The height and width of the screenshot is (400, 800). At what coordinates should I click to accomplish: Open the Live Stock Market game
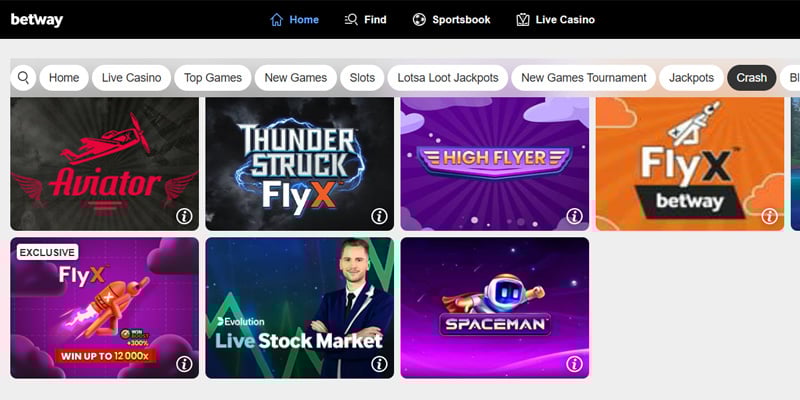point(299,308)
